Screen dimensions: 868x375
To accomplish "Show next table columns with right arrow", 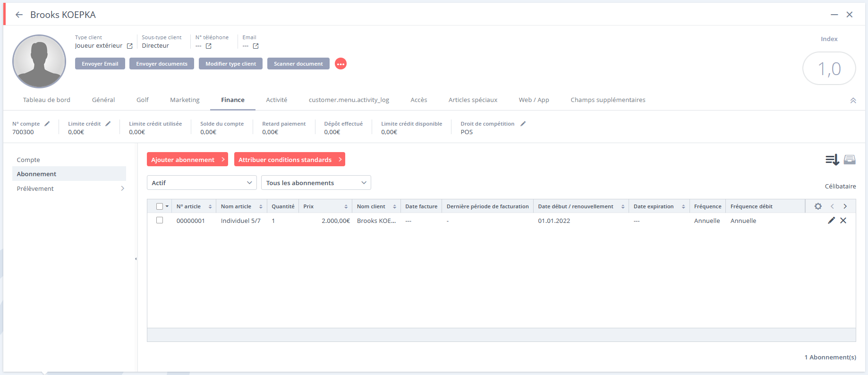I will [845, 206].
